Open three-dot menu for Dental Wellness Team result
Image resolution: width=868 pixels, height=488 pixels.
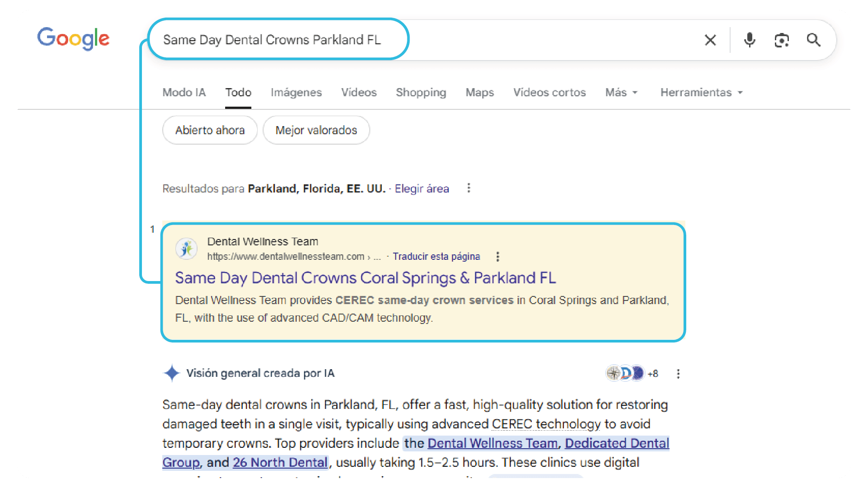(x=498, y=257)
